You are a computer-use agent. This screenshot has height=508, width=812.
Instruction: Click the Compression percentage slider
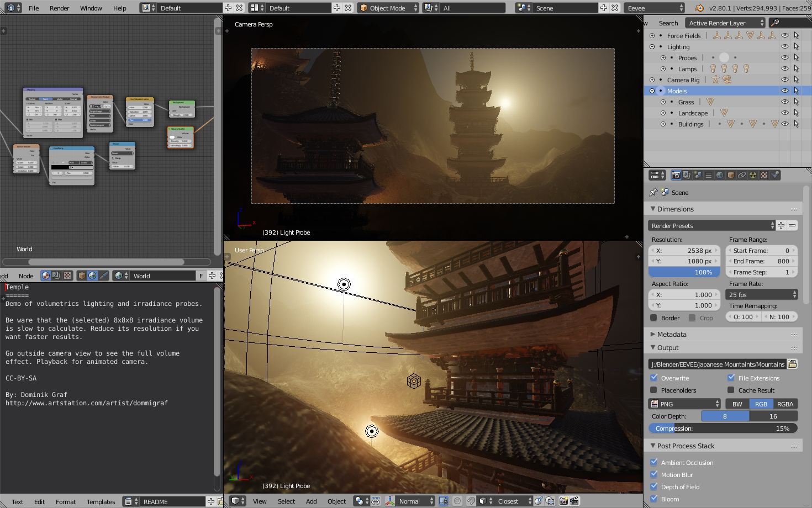[x=723, y=428]
